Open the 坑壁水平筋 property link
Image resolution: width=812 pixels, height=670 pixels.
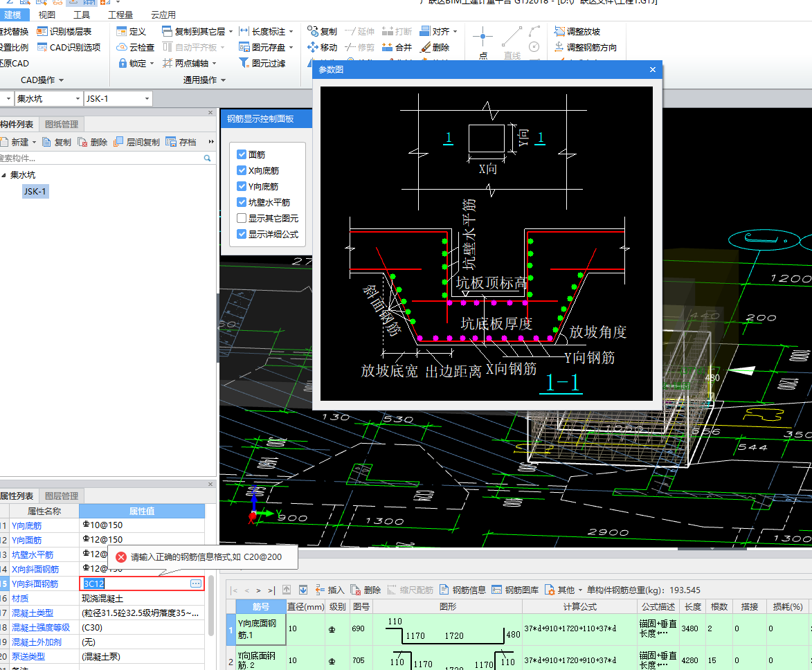point(32,554)
